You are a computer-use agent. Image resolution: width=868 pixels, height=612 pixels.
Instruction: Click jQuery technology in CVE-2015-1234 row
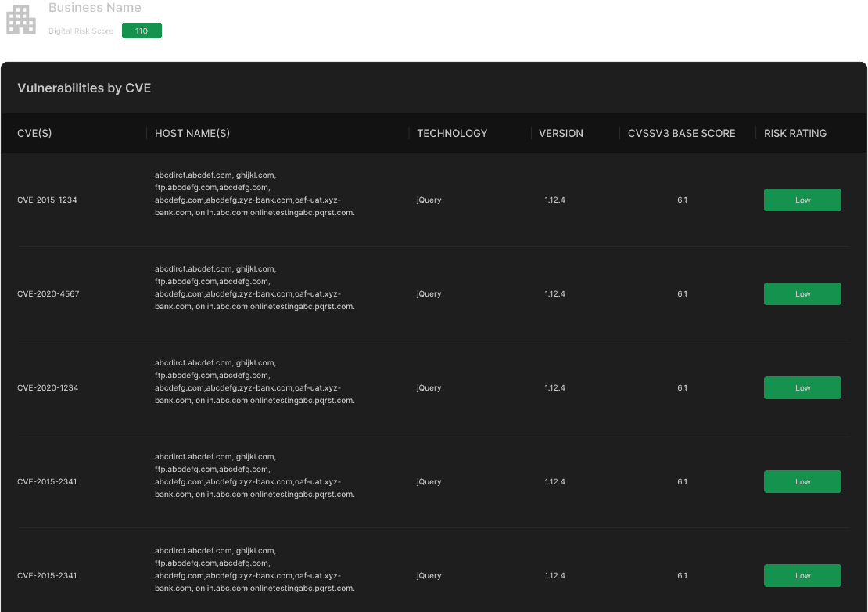coord(429,200)
